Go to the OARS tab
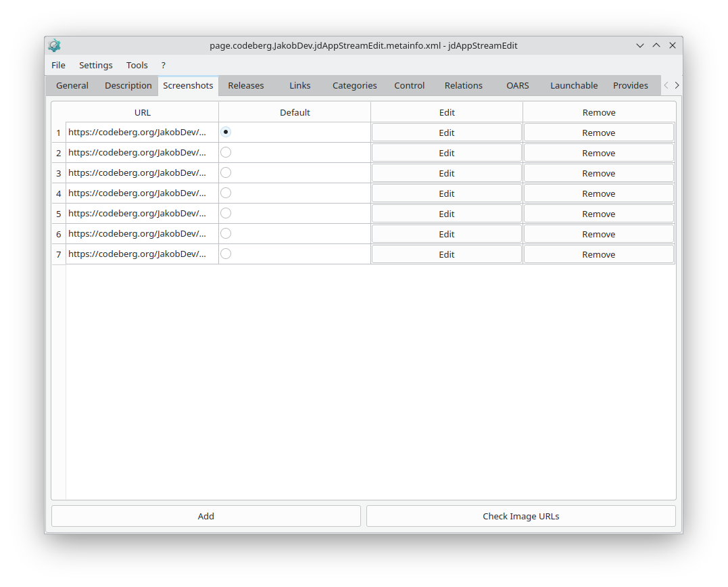Screen dimensions: 728x587 (518, 85)
